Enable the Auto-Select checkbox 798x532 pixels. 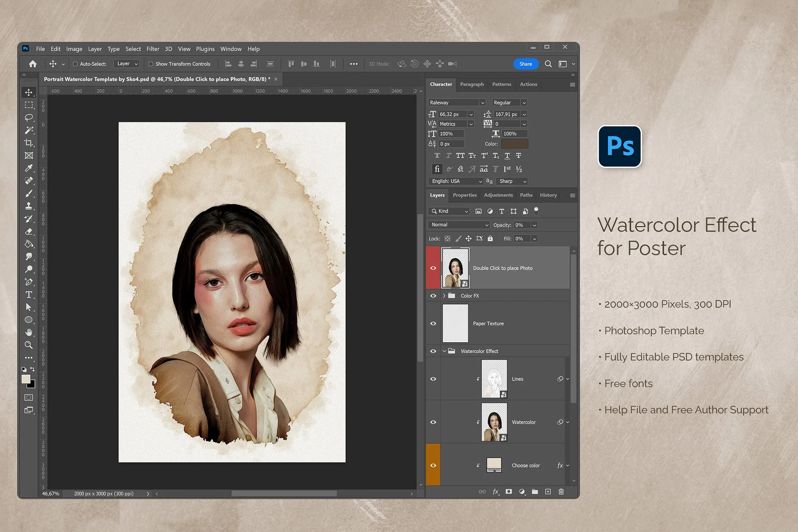(x=75, y=64)
